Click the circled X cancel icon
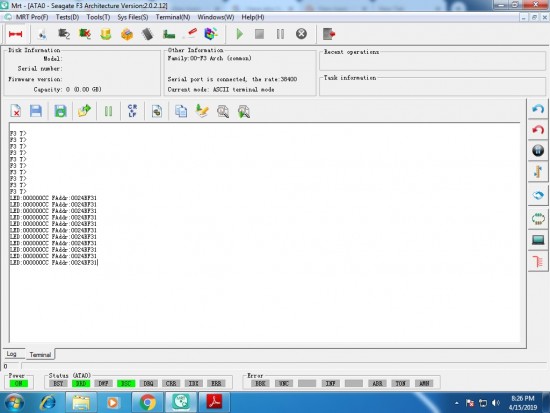The width and height of the screenshot is (550, 413). [301, 34]
